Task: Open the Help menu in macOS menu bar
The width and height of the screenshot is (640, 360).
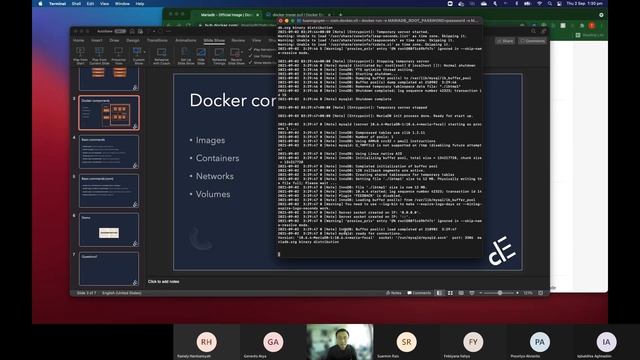Action: pos(140,4)
